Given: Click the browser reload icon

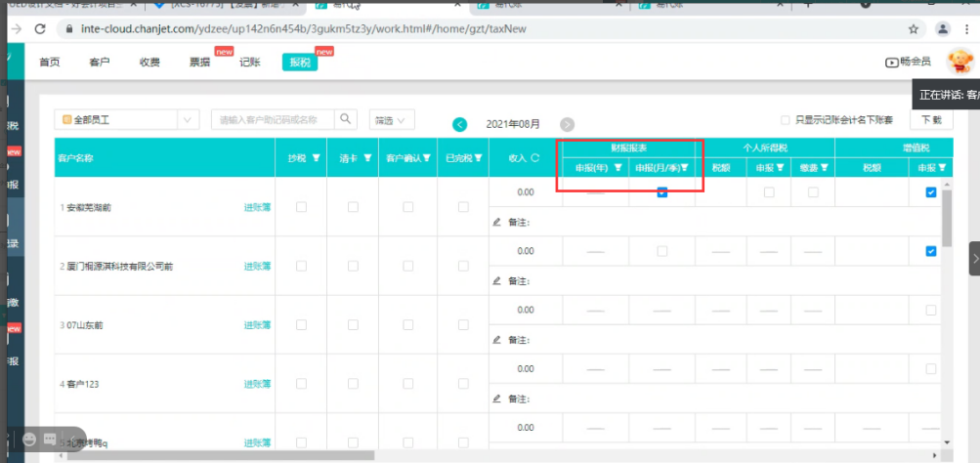Looking at the screenshot, I should click(41, 28).
